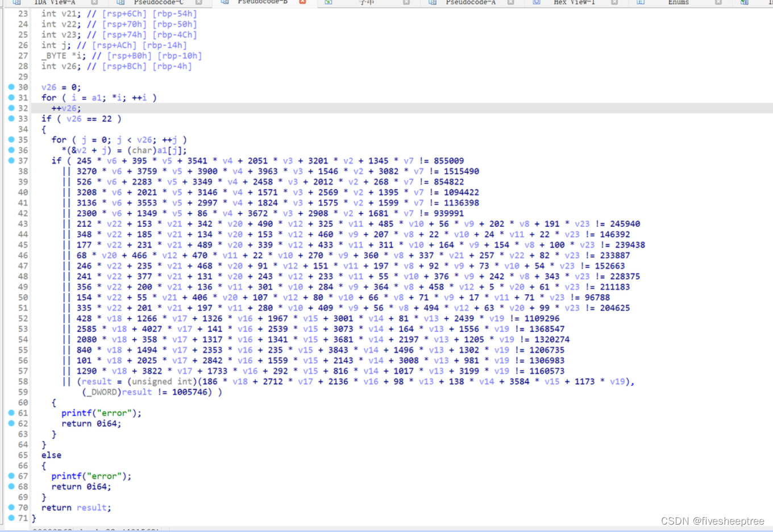Switch to the IDA View-A tab
The width and height of the screenshot is (773, 532).
pos(57,3)
